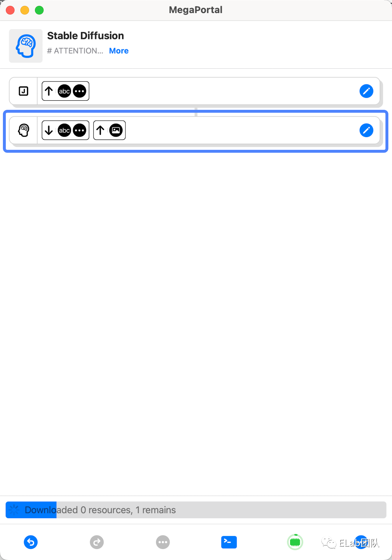Click the abc text badge in second row
Viewport: 392px width, 560px height.
click(64, 130)
